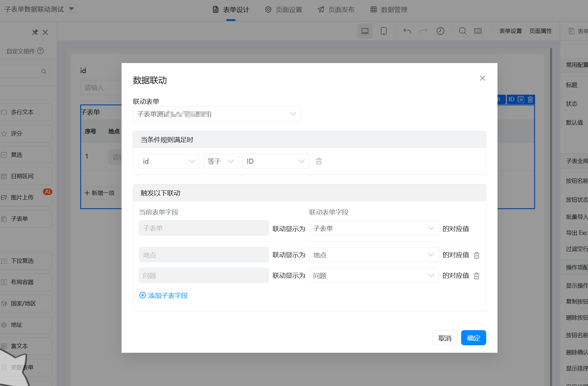588x386 pixels.
Task: Select the 子表单 component in sidebar
Action: click(26, 219)
